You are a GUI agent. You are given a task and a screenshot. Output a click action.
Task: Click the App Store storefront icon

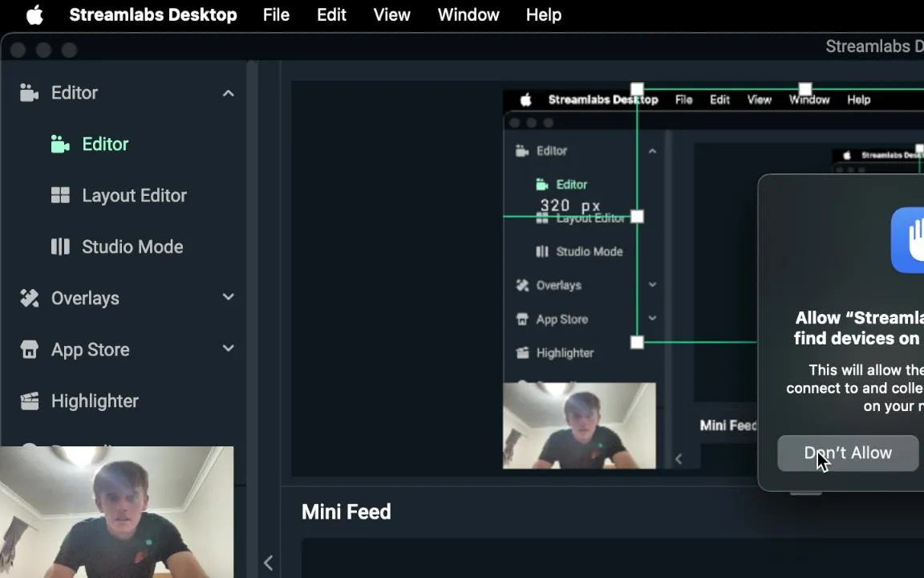pyautogui.click(x=29, y=349)
